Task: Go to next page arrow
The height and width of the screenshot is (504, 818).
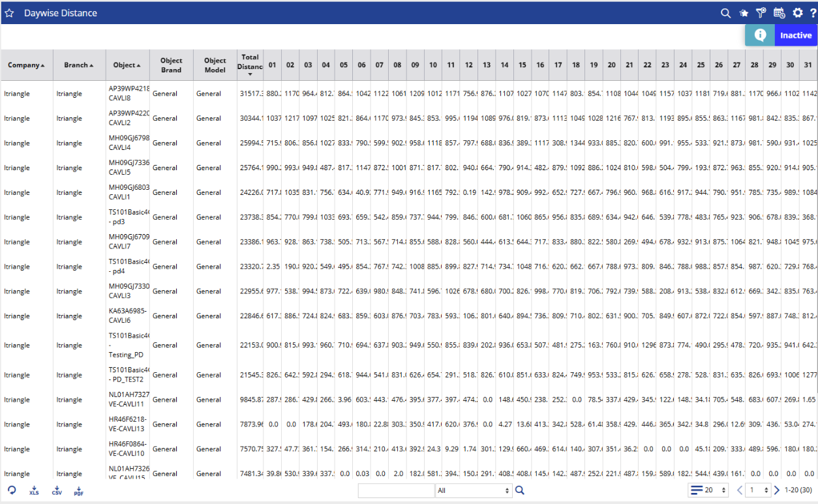Action: pos(777,490)
